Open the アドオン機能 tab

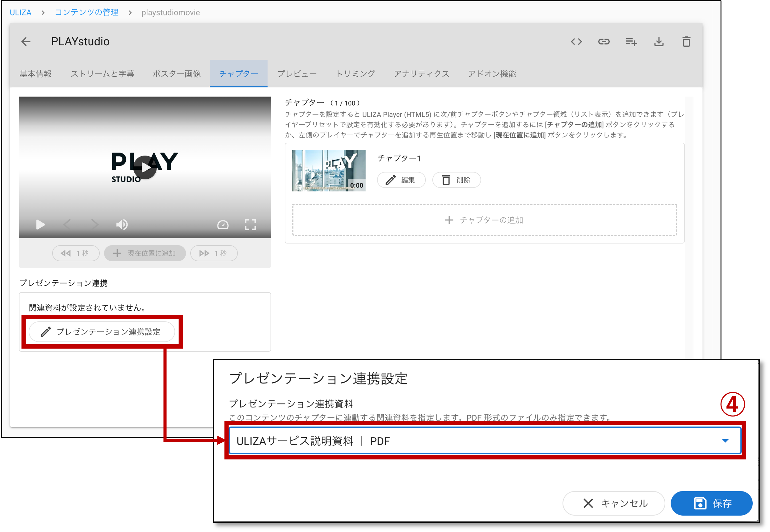(492, 74)
